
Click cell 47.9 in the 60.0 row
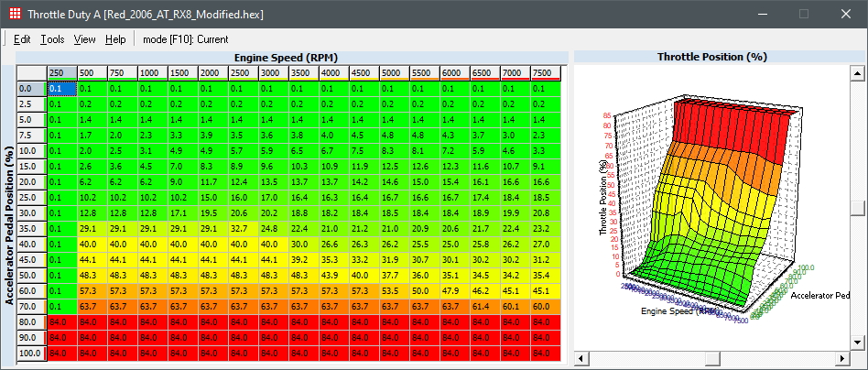(454, 291)
